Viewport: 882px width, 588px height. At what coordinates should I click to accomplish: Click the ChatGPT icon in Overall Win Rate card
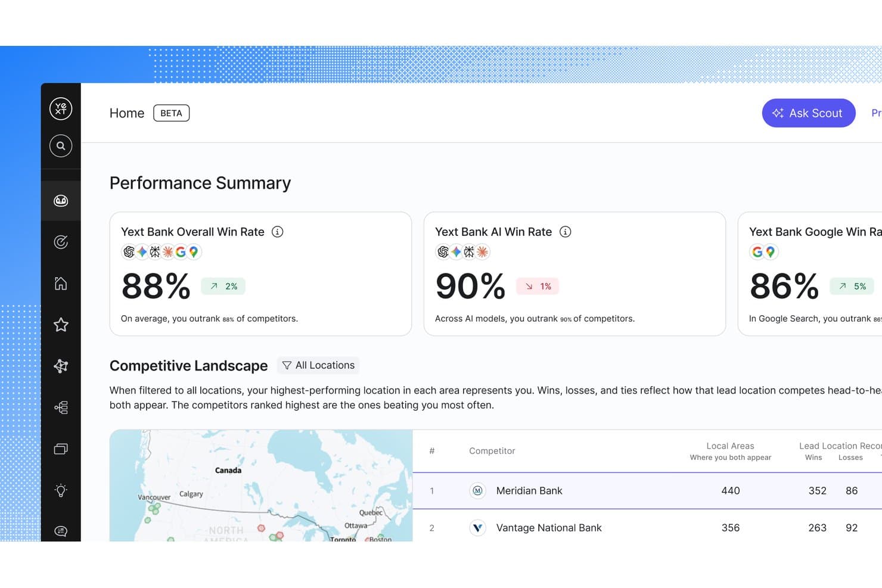(129, 252)
